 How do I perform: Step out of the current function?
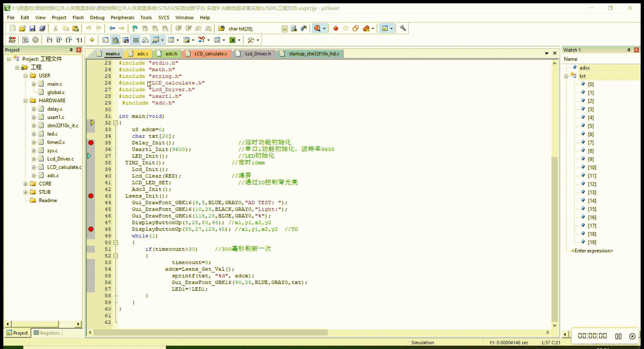click(x=69, y=40)
